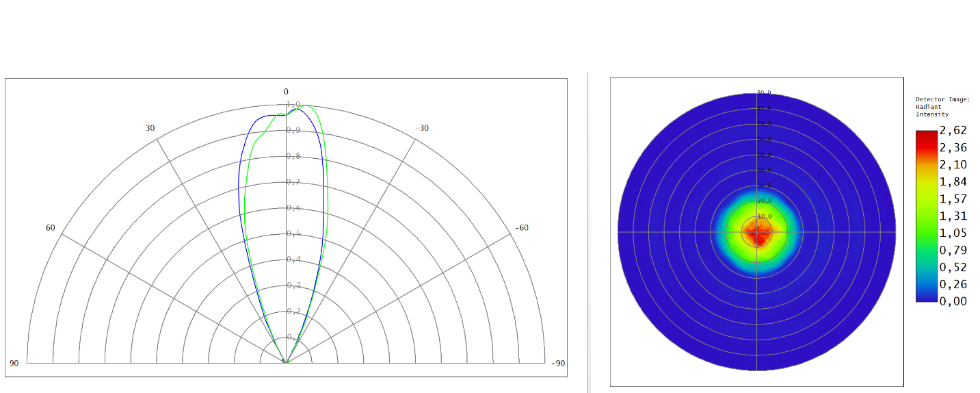Screen dimensions: 980x393
Task: Click the '1,0' radial scale label
Action: click(293, 104)
